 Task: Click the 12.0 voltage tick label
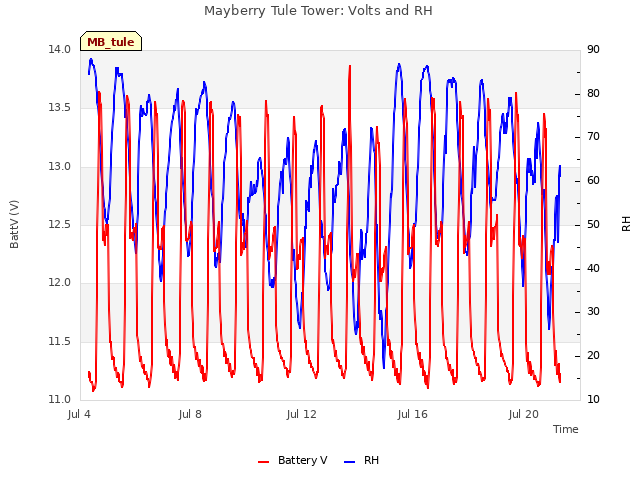click(x=60, y=282)
